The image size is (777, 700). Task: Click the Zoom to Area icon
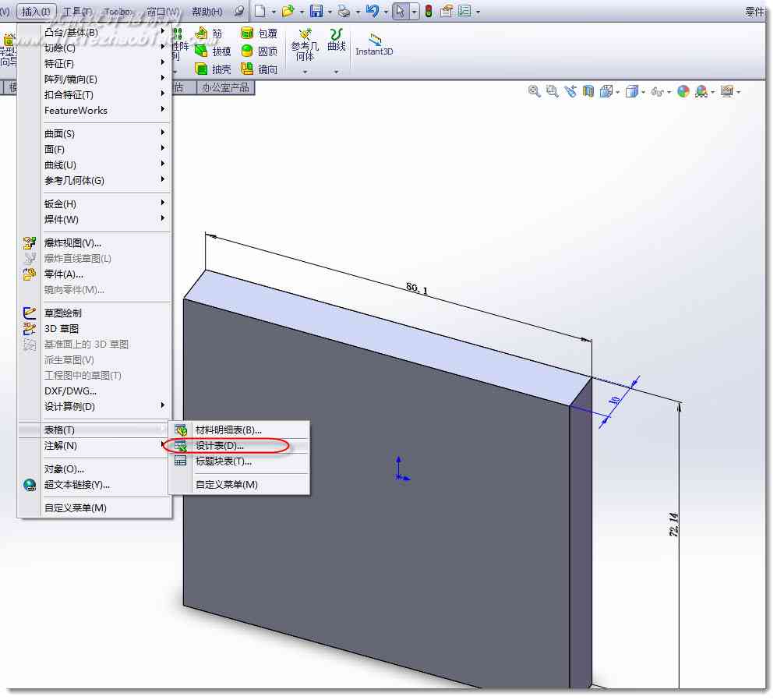(552, 91)
